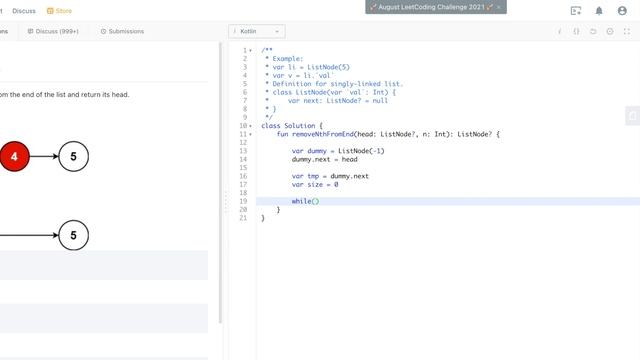Image resolution: width=640 pixels, height=360 pixels.
Task: Open the notifications bell
Action: click(x=599, y=11)
